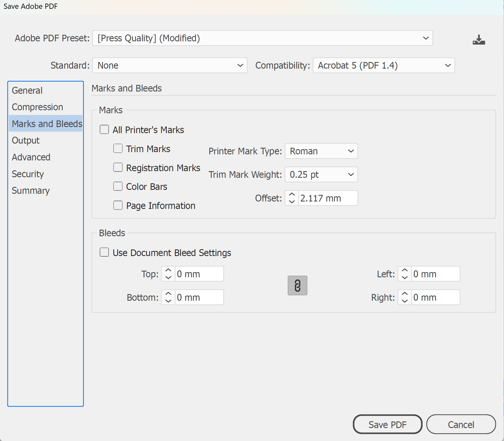Click the Offset value field
The image size is (504, 441).
coord(328,198)
